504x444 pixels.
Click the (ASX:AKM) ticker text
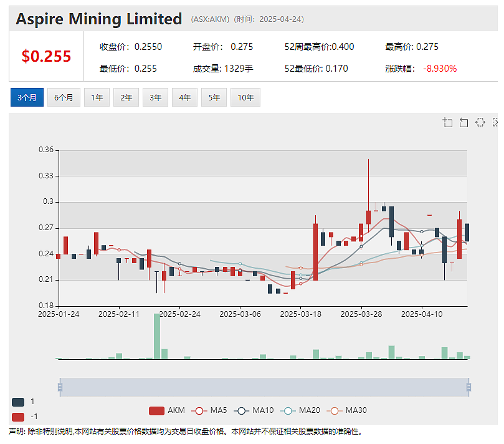pyautogui.click(x=210, y=19)
